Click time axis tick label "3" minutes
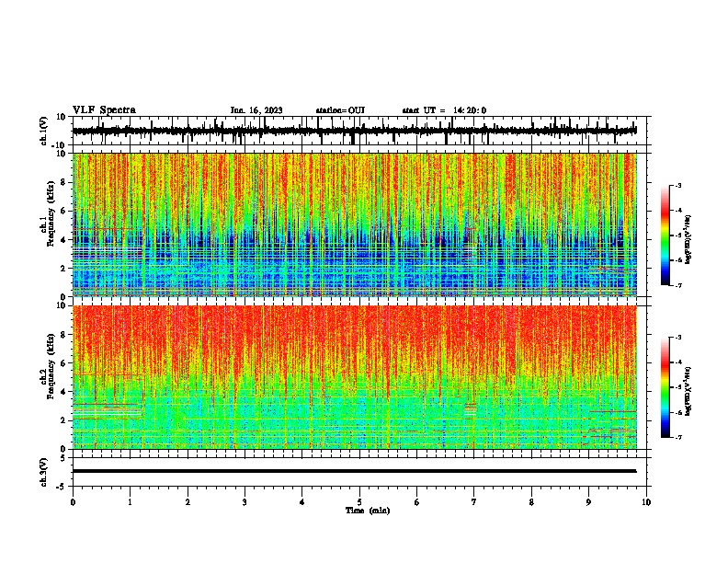Image resolution: width=728 pixels, height=563 pixels. point(245,502)
